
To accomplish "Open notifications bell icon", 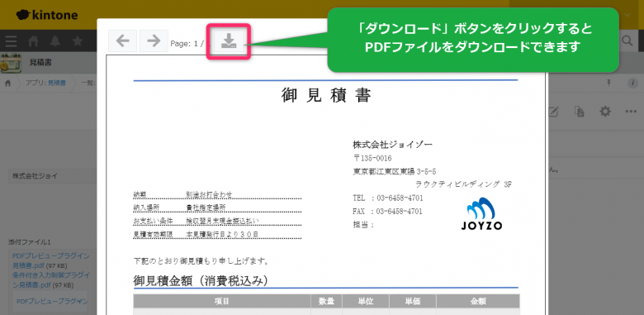I will pyautogui.click(x=55, y=41).
